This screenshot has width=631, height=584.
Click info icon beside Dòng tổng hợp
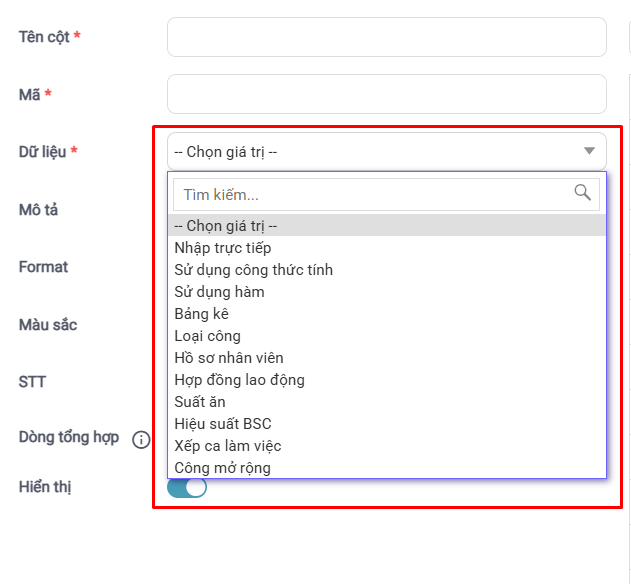pos(141,440)
